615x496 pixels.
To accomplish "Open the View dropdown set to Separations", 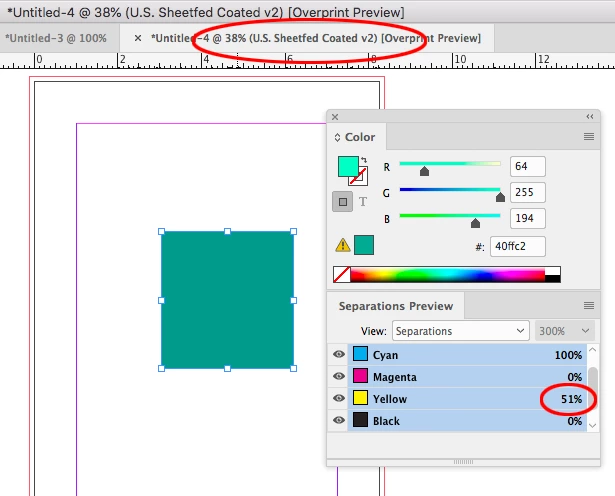I will tap(461, 331).
